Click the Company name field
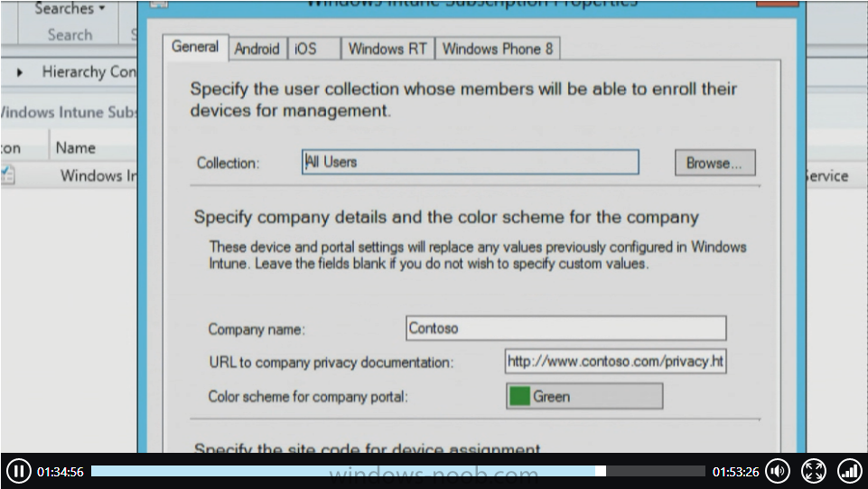Screen dimensions: 868x489 point(565,328)
